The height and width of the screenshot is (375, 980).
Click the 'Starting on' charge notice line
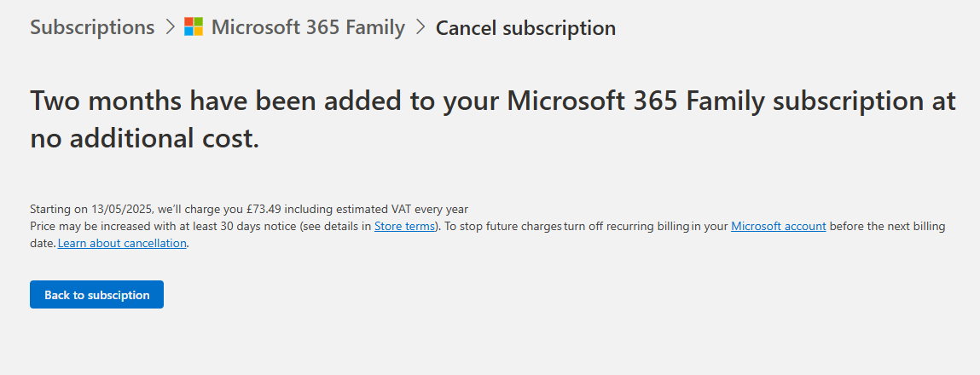coord(249,210)
